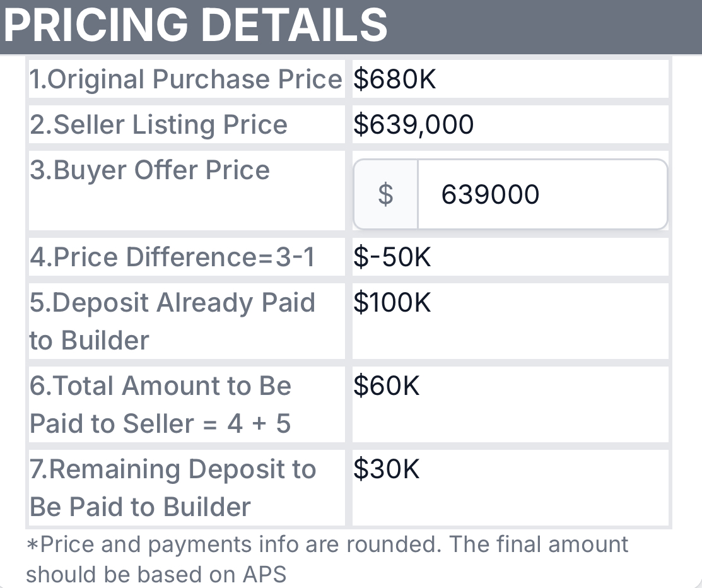Viewport: 702px width, 588px height.
Task: Select the Seller Listing Price label
Action: coord(158,125)
